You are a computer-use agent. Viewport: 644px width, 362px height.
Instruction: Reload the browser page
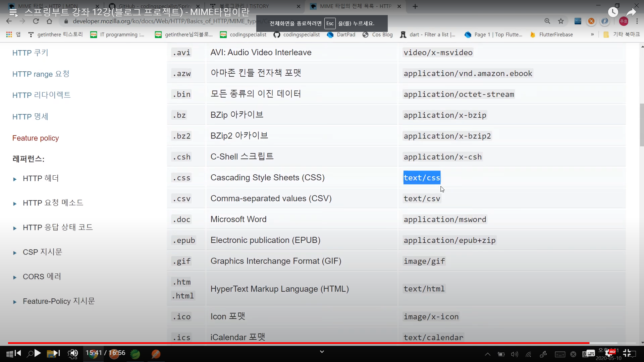[x=36, y=21]
